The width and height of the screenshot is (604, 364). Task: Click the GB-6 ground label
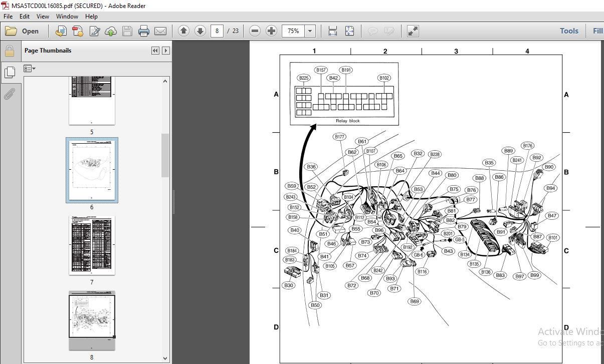[x=419, y=255]
